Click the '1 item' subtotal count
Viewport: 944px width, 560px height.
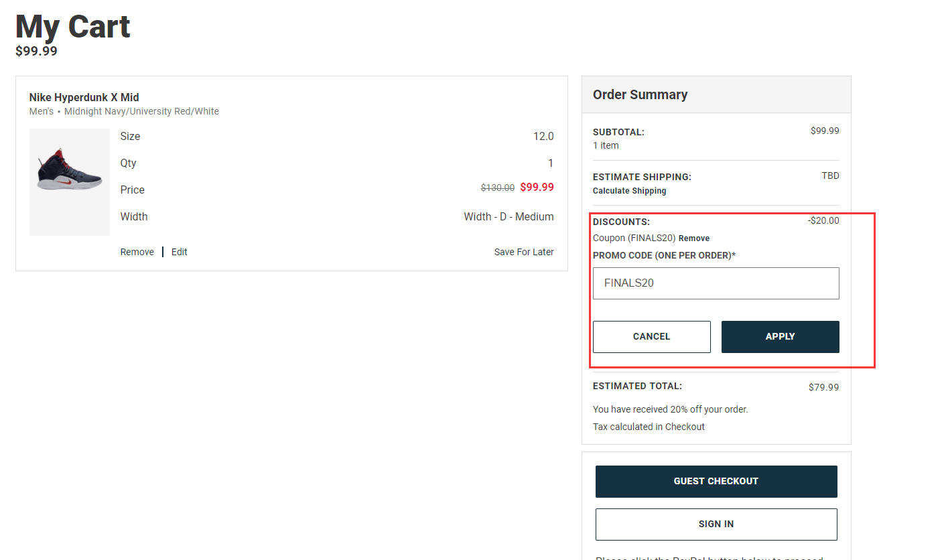pyautogui.click(x=606, y=145)
